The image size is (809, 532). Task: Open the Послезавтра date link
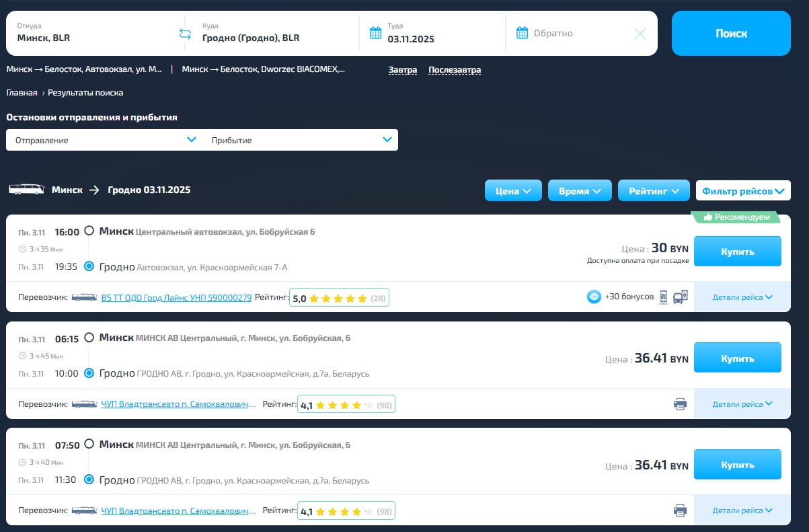(x=455, y=70)
